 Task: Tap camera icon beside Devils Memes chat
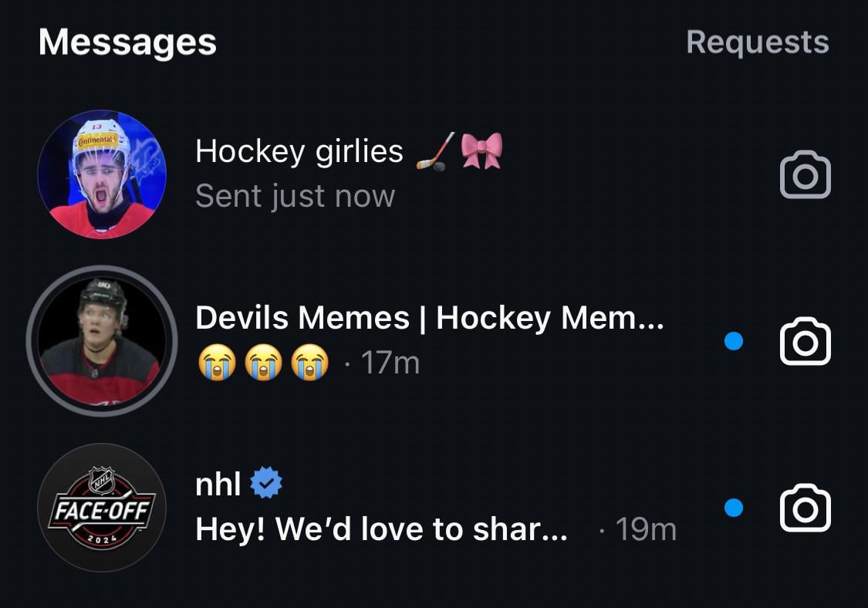(805, 341)
